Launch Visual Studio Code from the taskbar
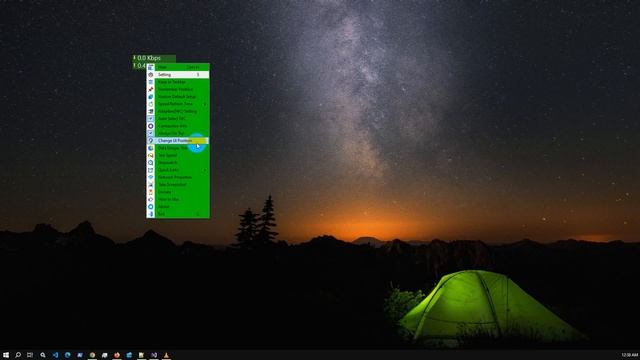 tap(55, 355)
